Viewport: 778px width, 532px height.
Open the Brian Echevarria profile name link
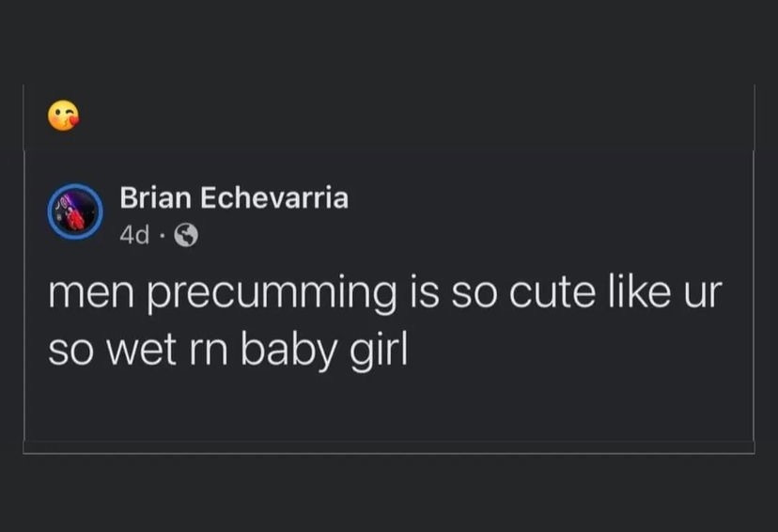coord(234,197)
